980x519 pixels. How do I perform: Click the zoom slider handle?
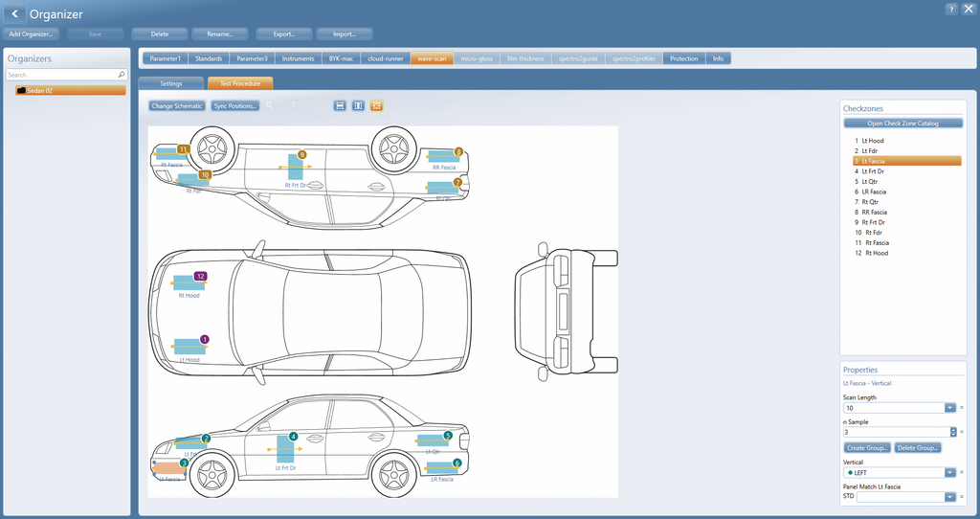(294, 105)
